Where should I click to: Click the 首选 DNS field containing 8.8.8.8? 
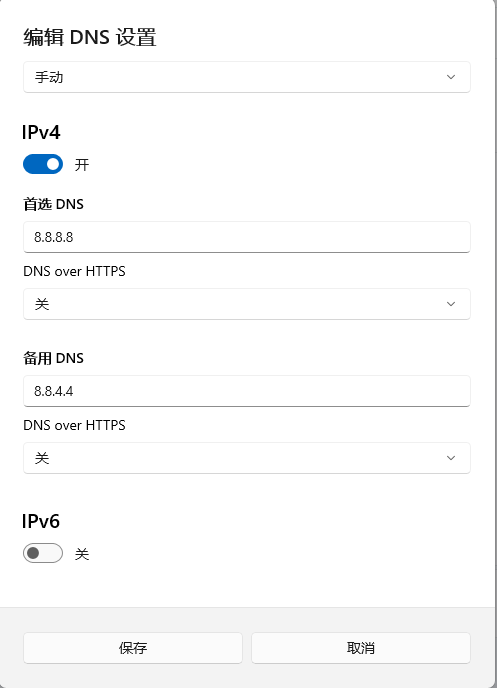pos(247,237)
